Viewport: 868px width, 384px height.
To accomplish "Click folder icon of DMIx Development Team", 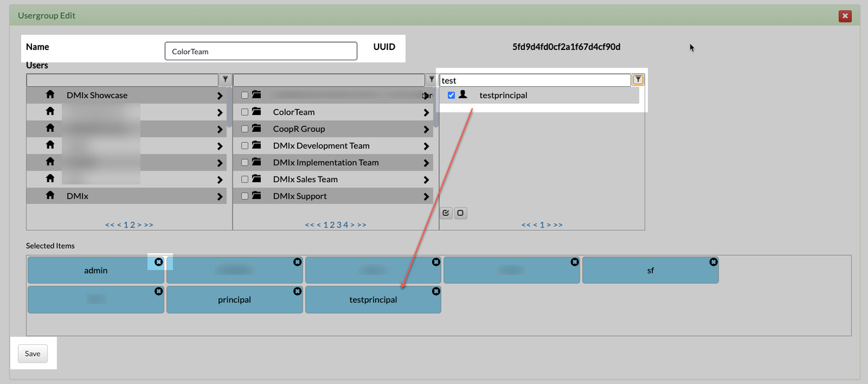I will point(257,145).
